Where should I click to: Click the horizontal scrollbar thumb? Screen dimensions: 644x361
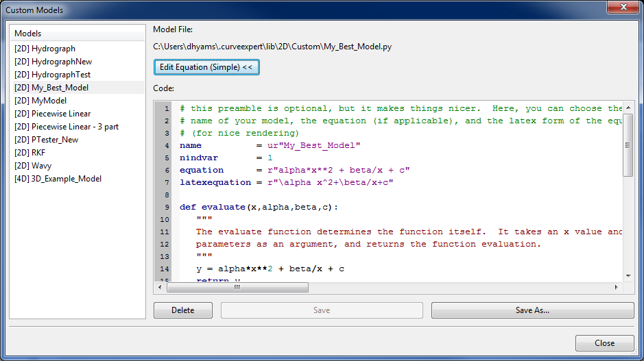click(237, 287)
